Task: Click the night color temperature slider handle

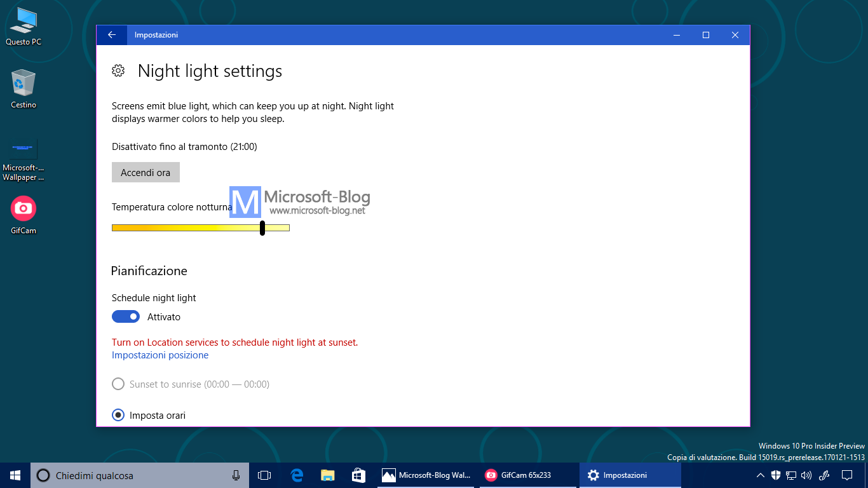Action: [262, 227]
